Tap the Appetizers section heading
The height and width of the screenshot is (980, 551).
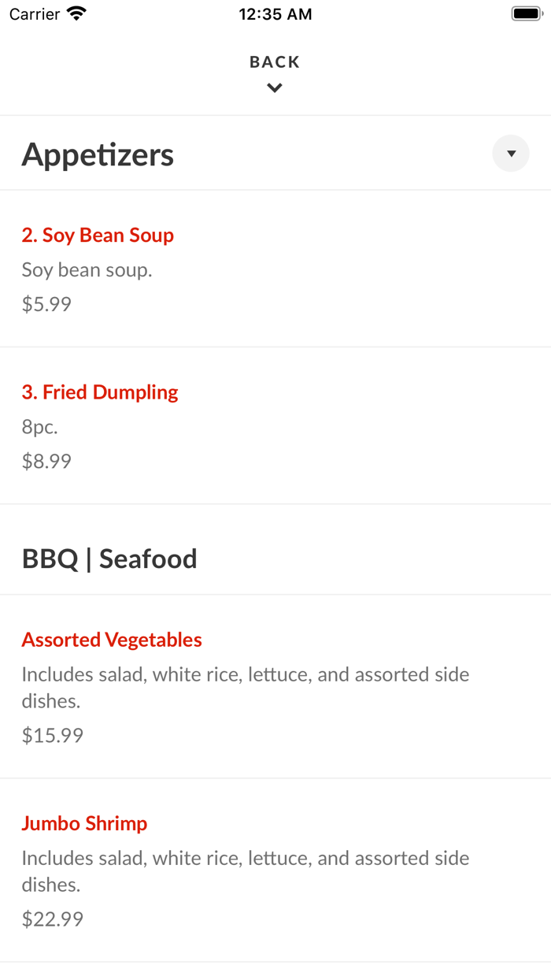98,154
